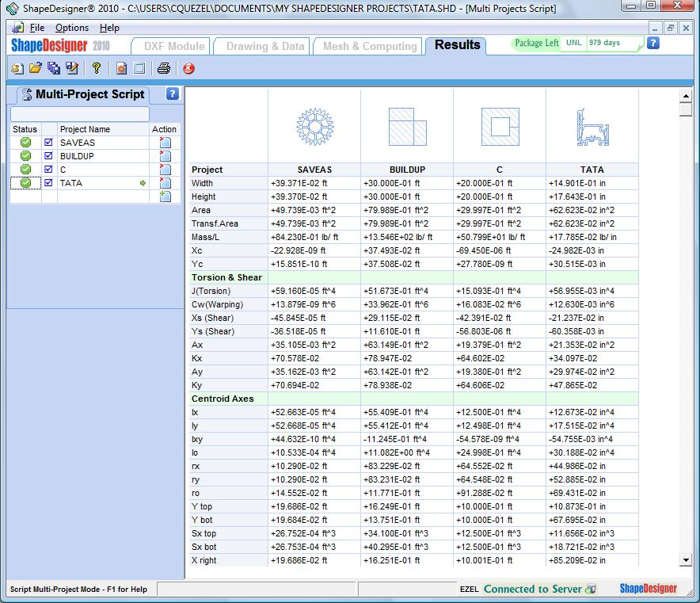Remove the SAVEAS project from script

[x=165, y=143]
